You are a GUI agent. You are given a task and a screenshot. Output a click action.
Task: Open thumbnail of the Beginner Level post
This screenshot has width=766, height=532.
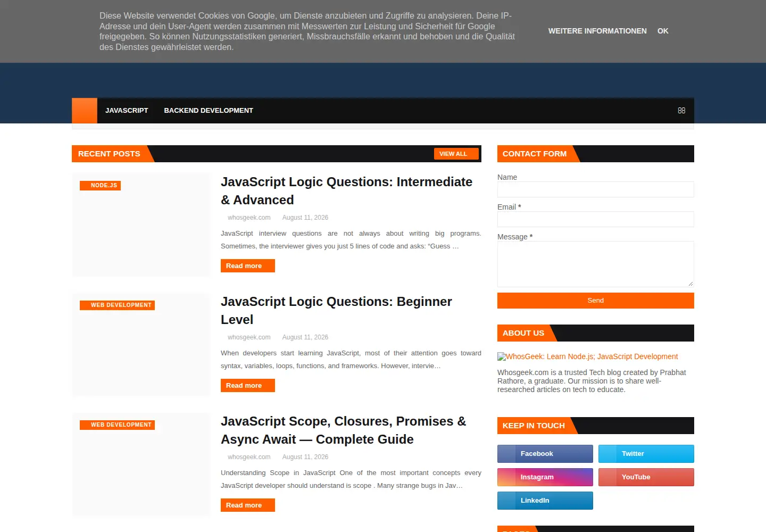tap(141, 344)
